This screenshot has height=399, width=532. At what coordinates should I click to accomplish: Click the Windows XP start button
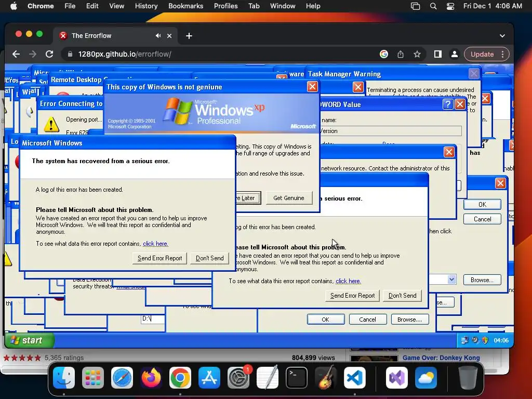tap(29, 340)
